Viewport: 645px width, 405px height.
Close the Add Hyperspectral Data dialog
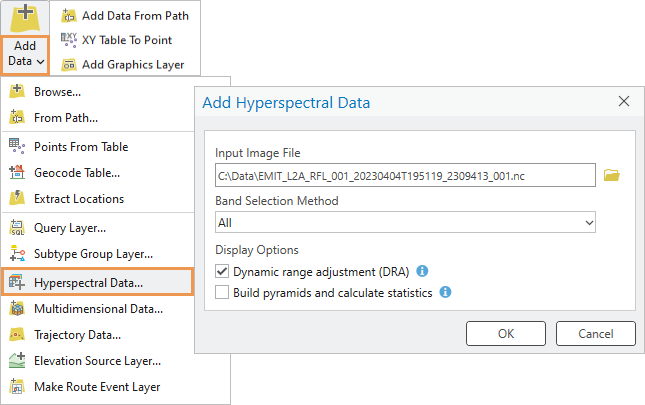coord(624,102)
